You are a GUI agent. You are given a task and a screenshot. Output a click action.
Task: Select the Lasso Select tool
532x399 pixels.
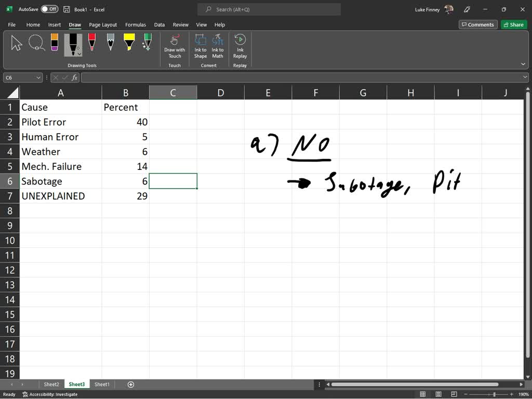[36, 43]
